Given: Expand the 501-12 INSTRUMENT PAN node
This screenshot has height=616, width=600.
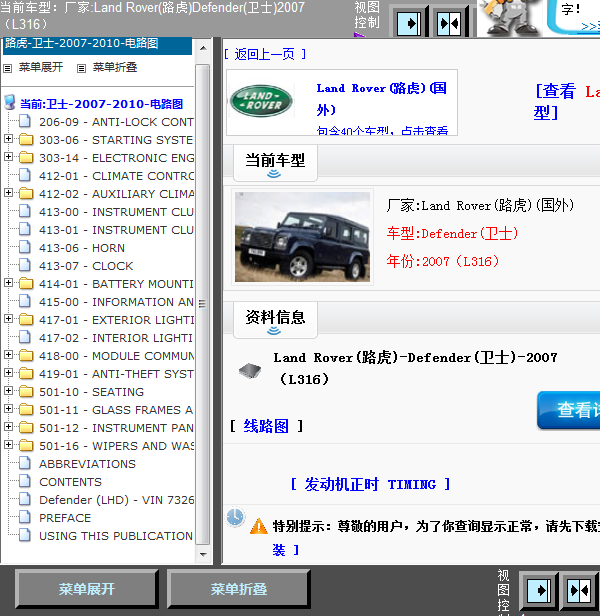Looking at the screenshot, I should [8, 427].
